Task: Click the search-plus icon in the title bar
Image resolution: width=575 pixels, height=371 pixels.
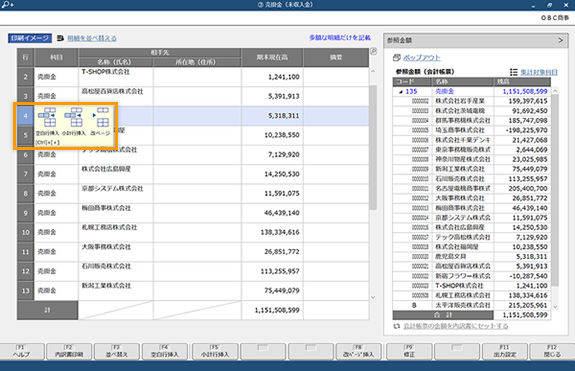Action: pyautogui.click(x=7, y=5)
